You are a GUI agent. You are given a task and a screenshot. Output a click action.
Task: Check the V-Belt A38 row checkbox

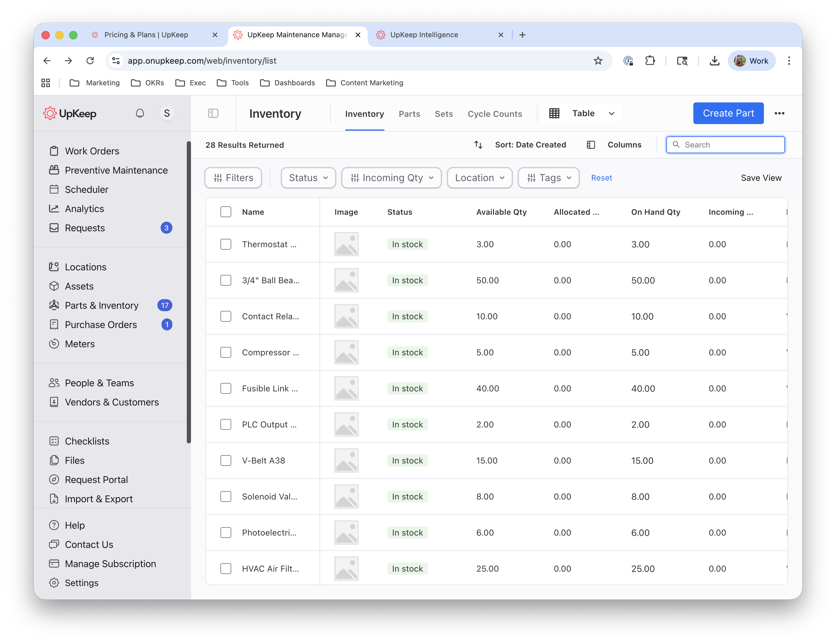(x=226, y=460)
